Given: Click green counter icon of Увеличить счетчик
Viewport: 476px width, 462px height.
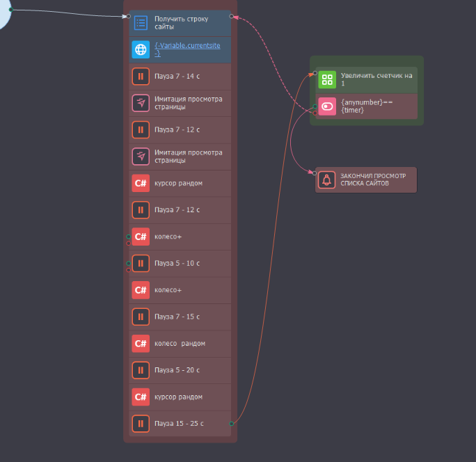Looking at the screenshot, I should pos(327,79).
